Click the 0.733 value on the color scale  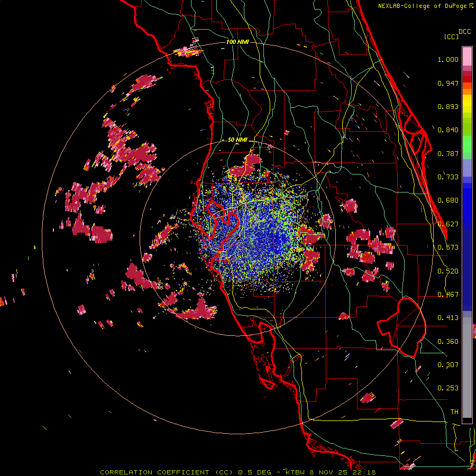tap(448, 177)
